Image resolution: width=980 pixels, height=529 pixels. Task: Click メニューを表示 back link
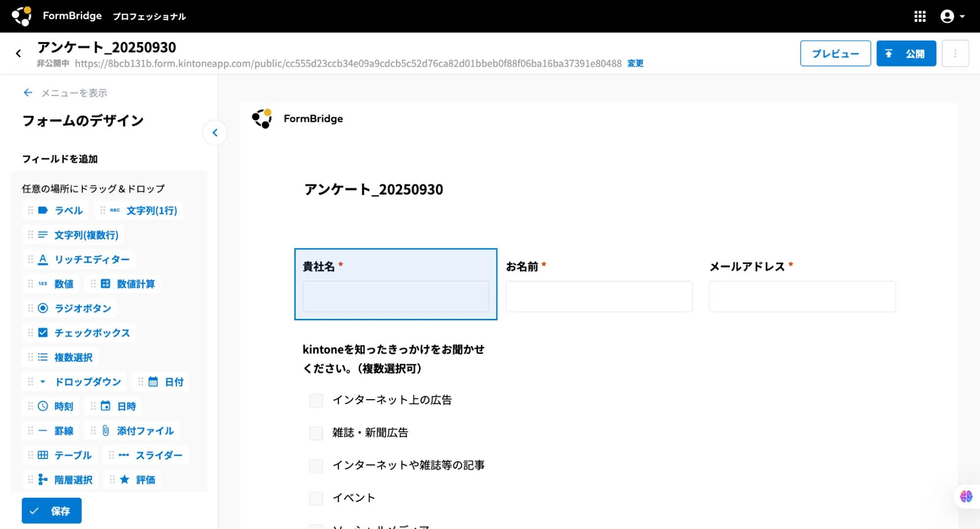tap(65, 93)
